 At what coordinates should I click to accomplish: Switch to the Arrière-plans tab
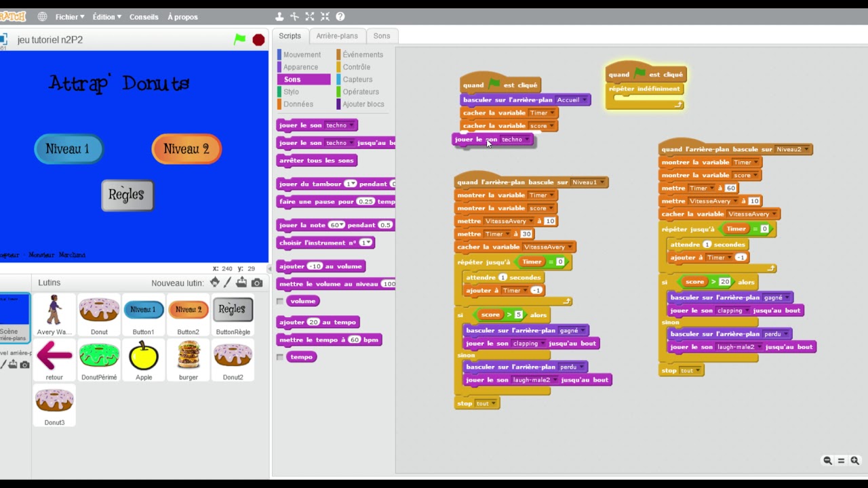point(337,36)
